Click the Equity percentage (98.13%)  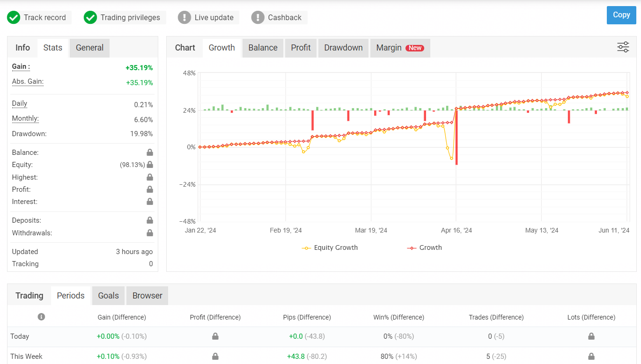[x=133, y=165]
